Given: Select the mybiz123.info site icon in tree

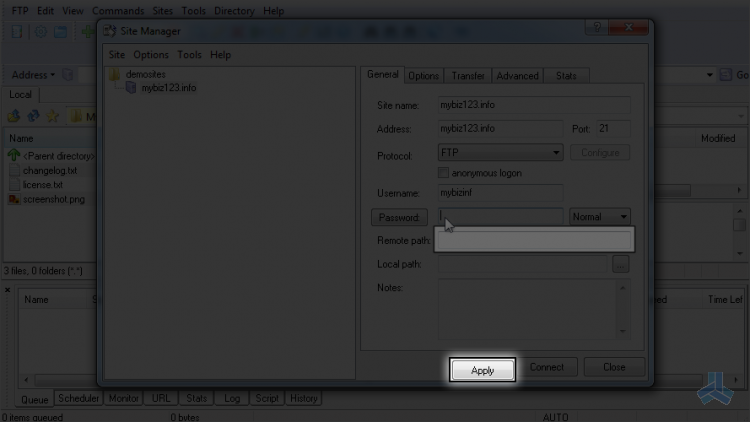Looking at the screenshot, I should tap(131, 88).
